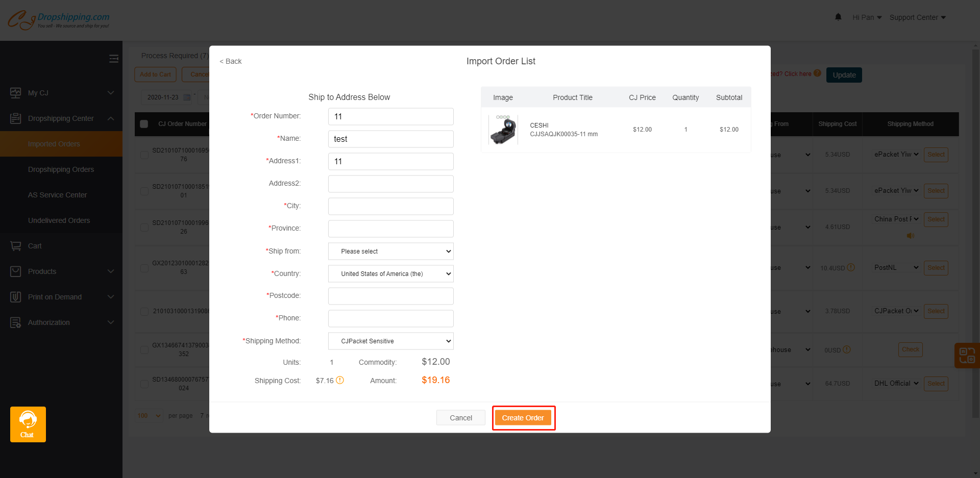Open the Shipping Method dropdown
The width and height of the screenshot is (980, 478).
[x=390, y=341]
